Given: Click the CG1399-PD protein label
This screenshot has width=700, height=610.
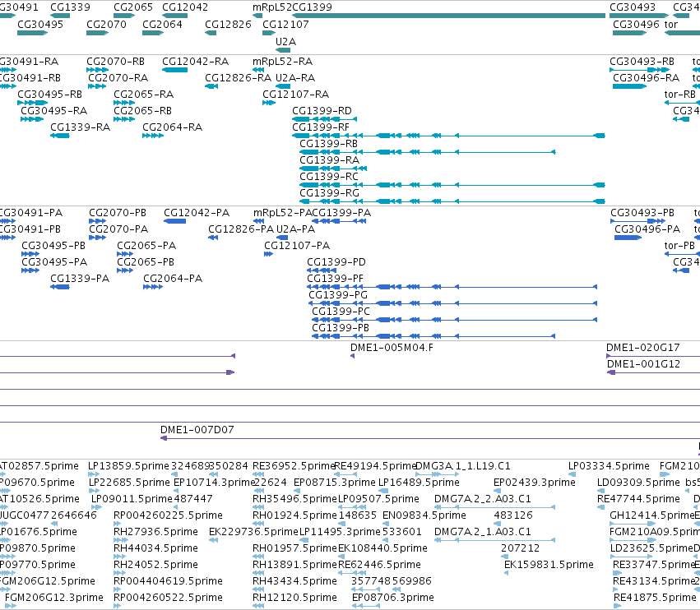Looking at the screenshot, I should click(336, 262).
